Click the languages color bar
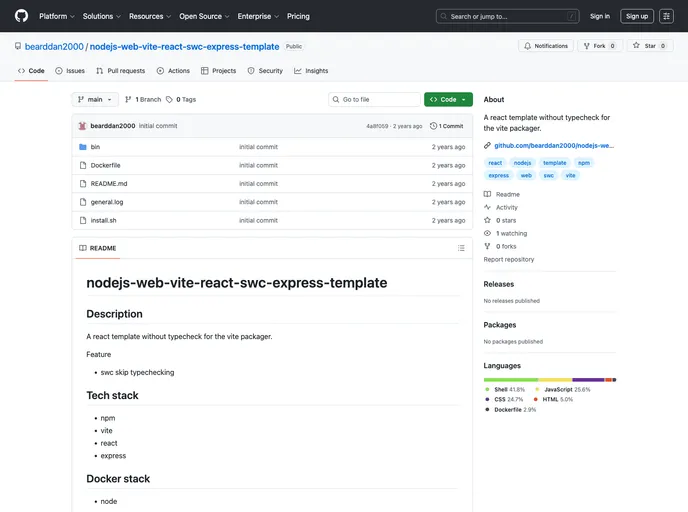688x512 pixels. [x=549, y=380]
